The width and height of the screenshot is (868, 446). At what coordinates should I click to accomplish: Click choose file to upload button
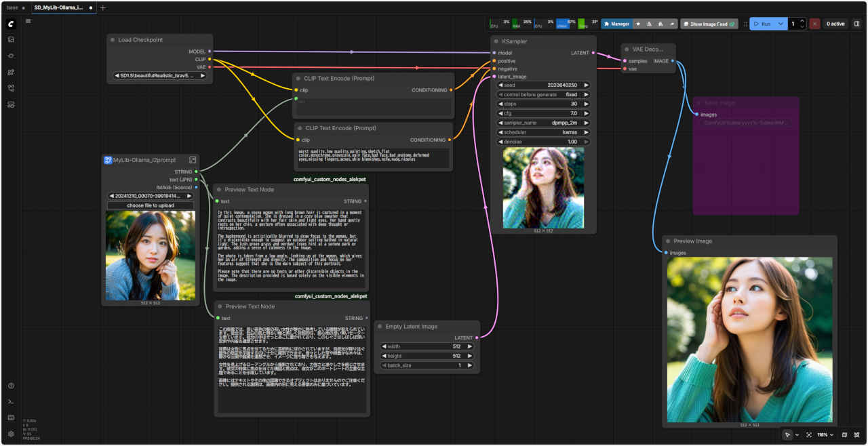[x=150, y=205]
